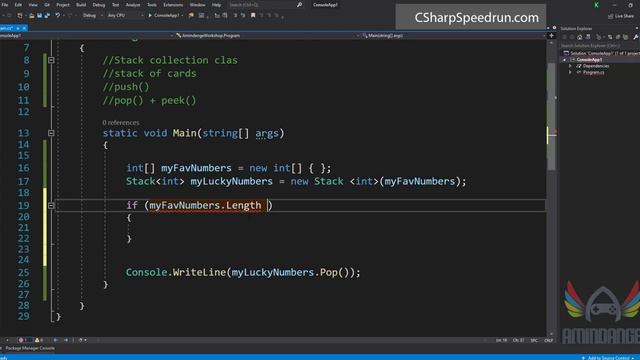The width and height of the screenshot is (640, 360).
Task: Open the Analyze menu
Action: 133,5
